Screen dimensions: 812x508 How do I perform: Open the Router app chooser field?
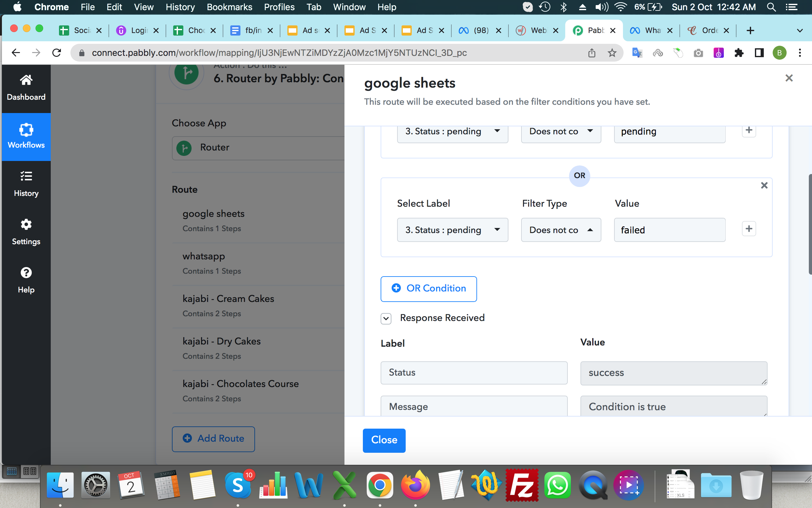(x=259, y=148)
